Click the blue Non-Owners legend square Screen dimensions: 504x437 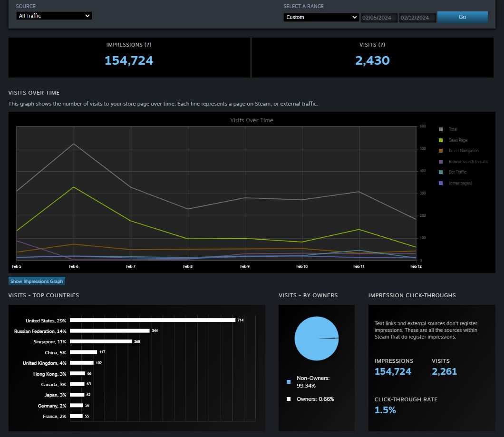click(289, 382)
